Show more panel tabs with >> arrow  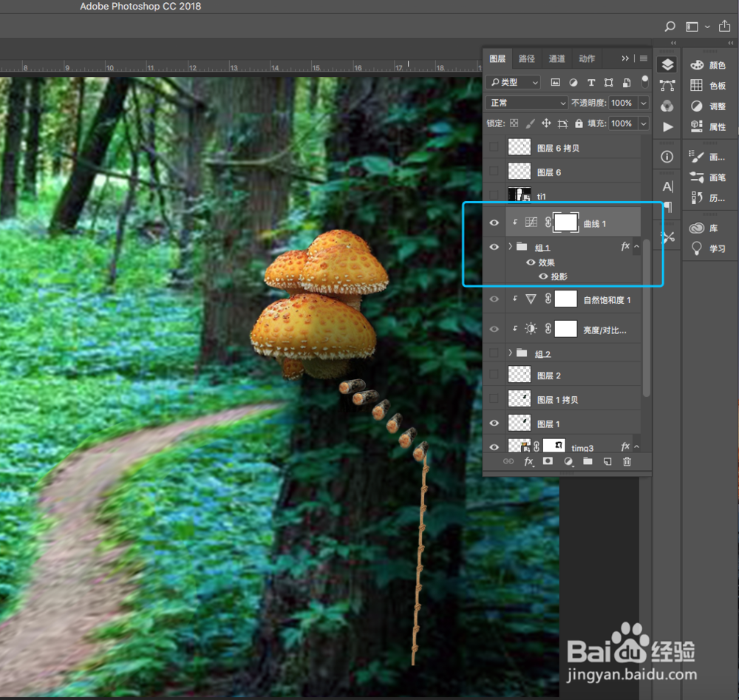pyautogui.click(x=625, y=58)
